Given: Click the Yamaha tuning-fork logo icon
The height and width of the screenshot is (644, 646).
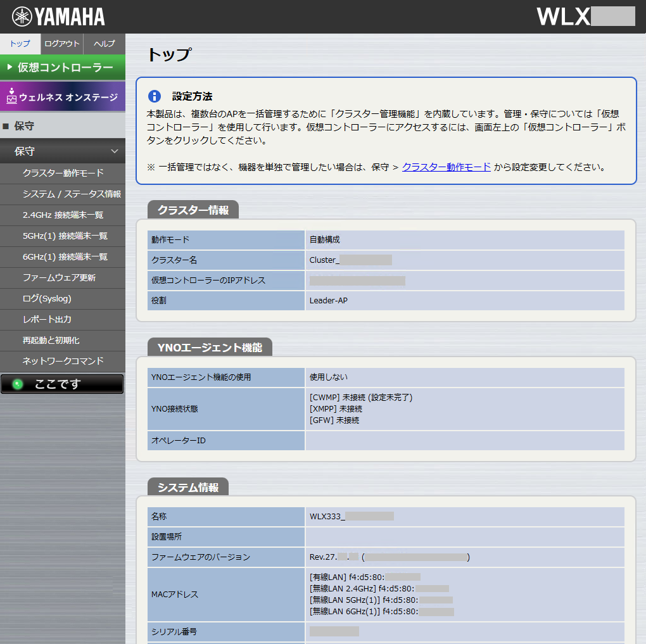Looking at the screenshot, I should click(x=22, y=16).
